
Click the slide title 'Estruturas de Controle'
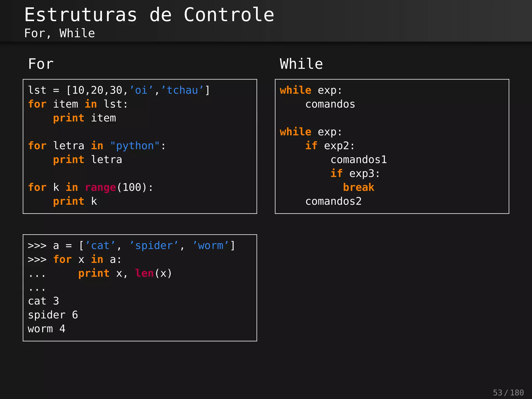click(149, 15)
